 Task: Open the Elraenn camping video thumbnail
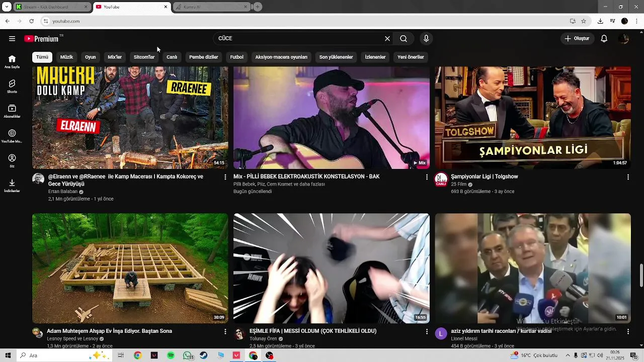tap(130, 118)
